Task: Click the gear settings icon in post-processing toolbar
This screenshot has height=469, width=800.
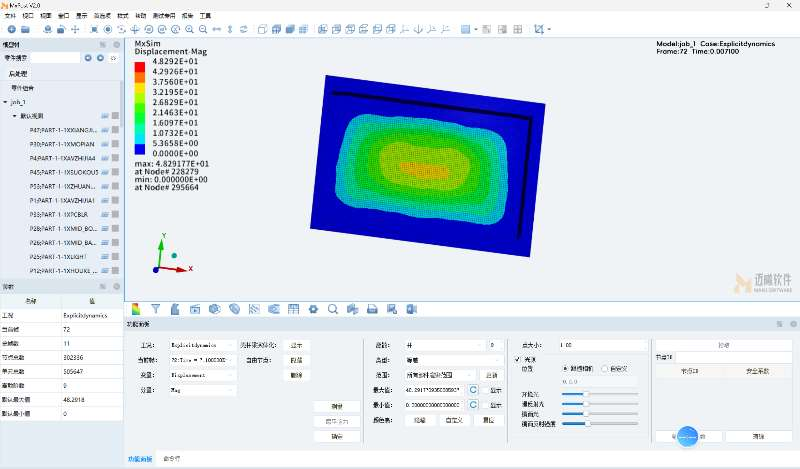Action: pyautogui.click(x=313, y=309)
